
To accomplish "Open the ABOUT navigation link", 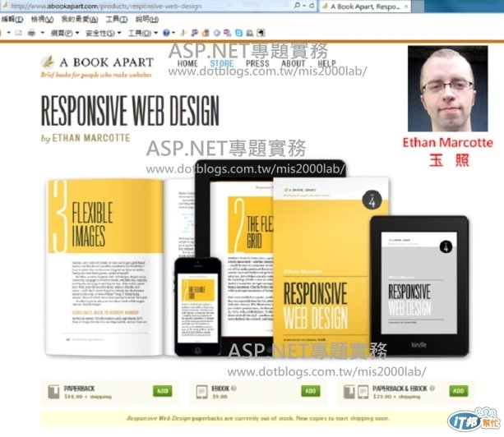I will [x=294, y=63].
